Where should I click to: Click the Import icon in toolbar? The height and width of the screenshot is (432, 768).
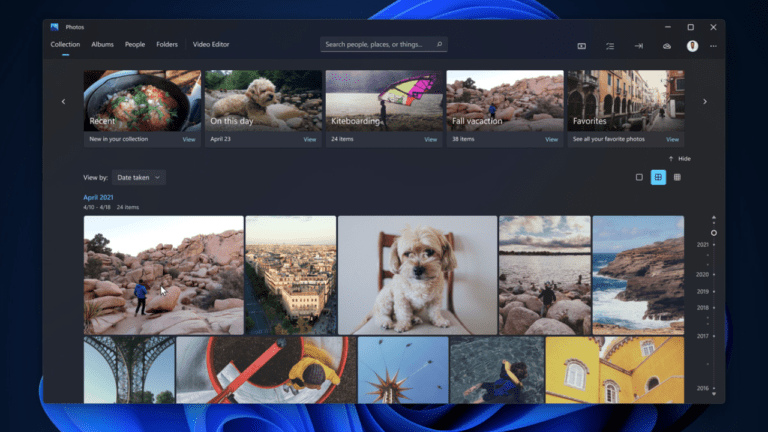tap(638, 45)
